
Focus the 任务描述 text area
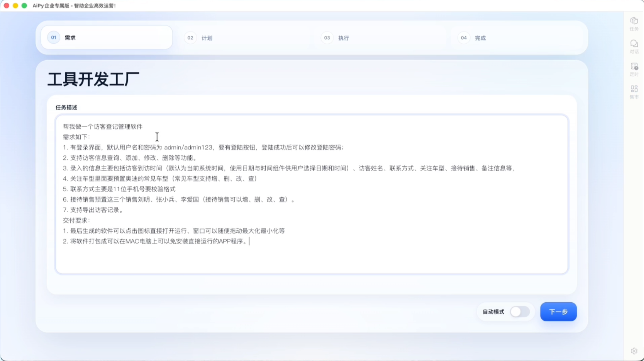pyautogui.click(x=312, y=194)
